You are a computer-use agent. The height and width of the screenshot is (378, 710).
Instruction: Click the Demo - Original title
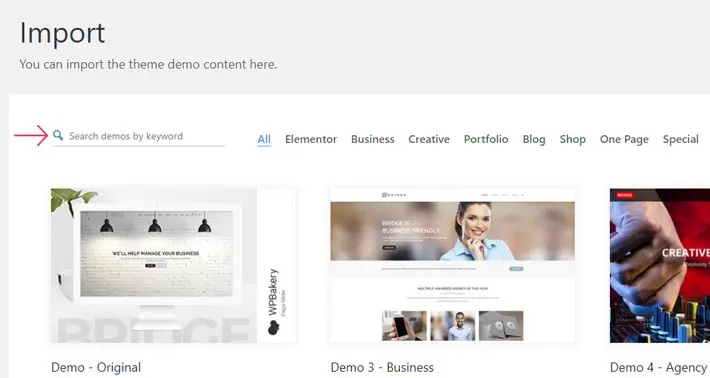96,367
